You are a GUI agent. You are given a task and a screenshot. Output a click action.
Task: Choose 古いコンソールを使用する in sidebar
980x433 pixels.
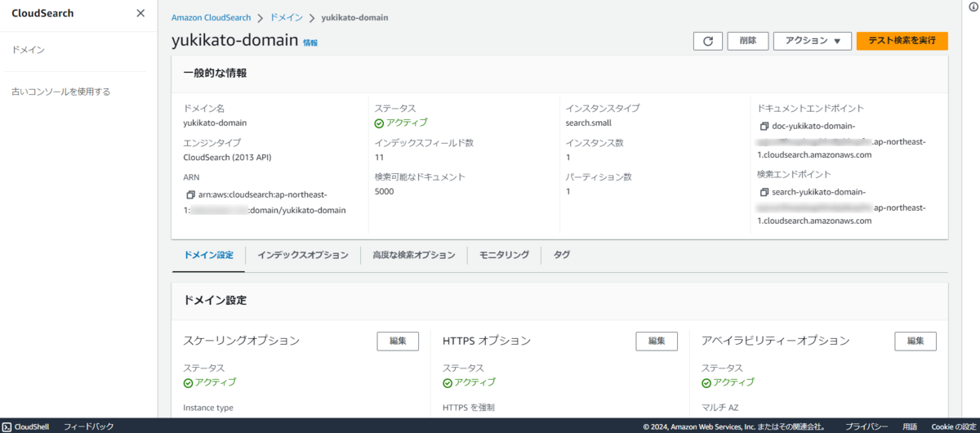61,92
